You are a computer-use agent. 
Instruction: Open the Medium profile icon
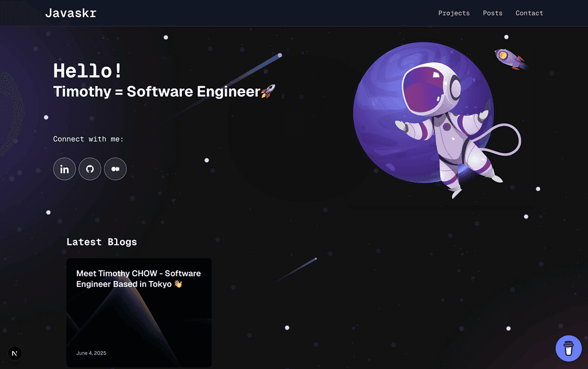[115, 169]
